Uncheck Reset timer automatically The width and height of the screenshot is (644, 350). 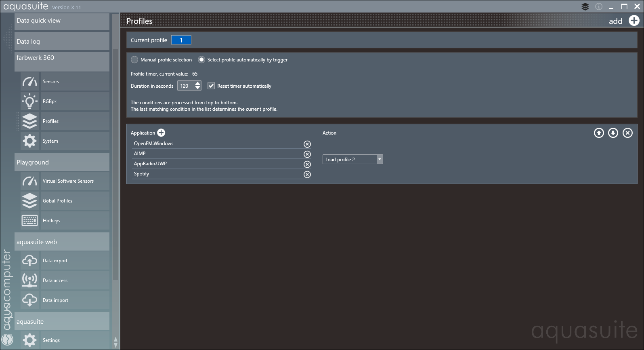211,86
